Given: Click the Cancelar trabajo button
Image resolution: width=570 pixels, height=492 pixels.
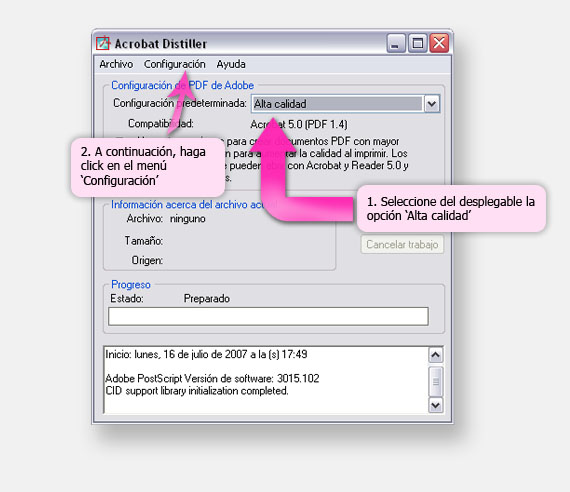Looking at the screenshot, I should pos(402,244).
